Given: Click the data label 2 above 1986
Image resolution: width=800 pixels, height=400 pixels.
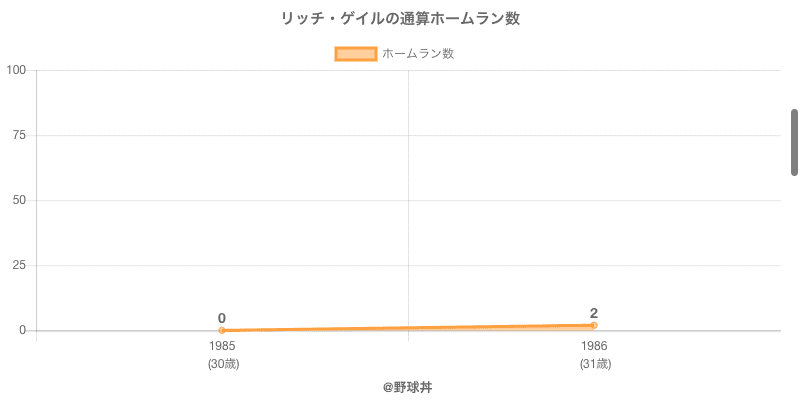Looking at the screenshot, I should pos(594,313).
